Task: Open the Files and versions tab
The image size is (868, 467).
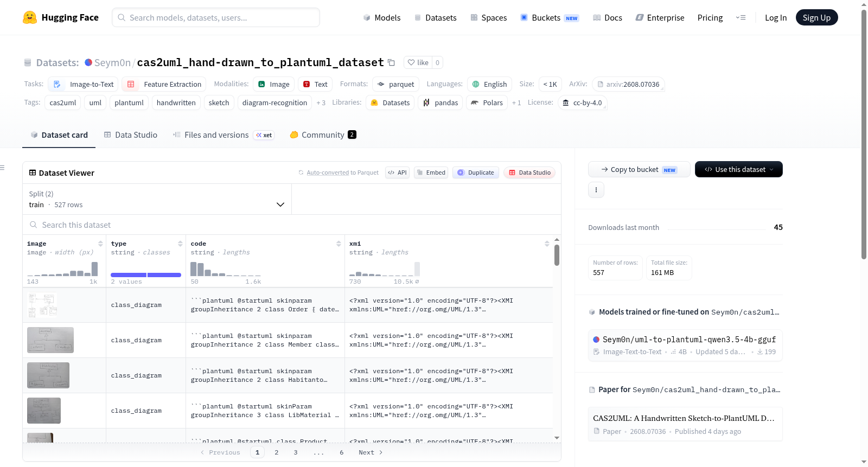Action: click(x=223, y=135)
